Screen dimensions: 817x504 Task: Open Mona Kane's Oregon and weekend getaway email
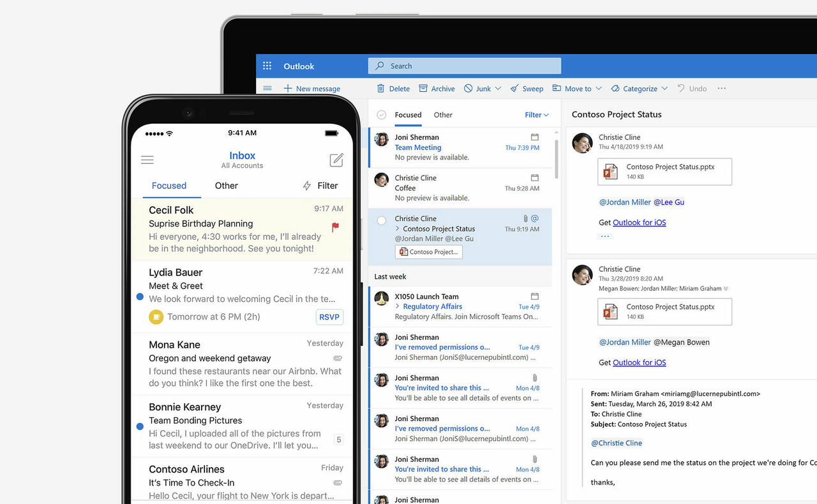coord(241,364)
